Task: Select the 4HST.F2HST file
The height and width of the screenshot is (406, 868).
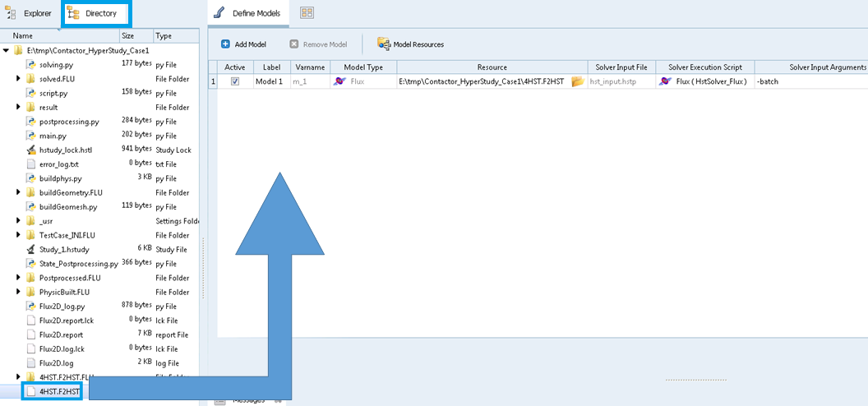Action: click(59, 392)
